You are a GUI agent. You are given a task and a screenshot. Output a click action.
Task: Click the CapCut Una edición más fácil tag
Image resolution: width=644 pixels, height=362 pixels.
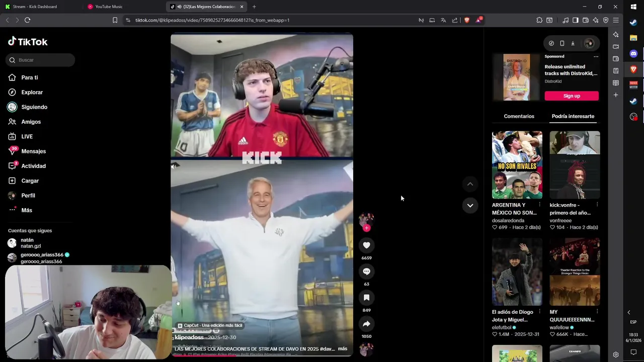pyautogui.click(x=210, y=325)
